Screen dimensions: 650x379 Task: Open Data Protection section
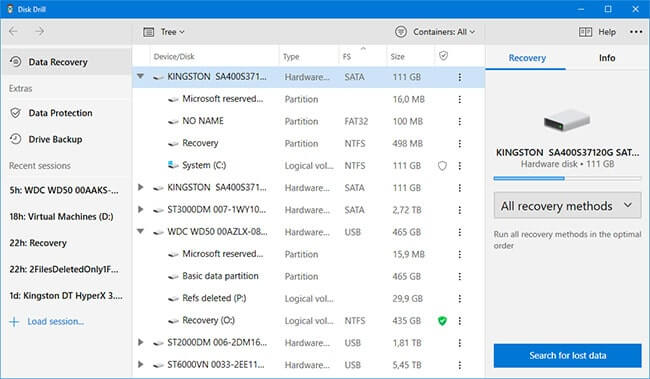tap(66, 113)
